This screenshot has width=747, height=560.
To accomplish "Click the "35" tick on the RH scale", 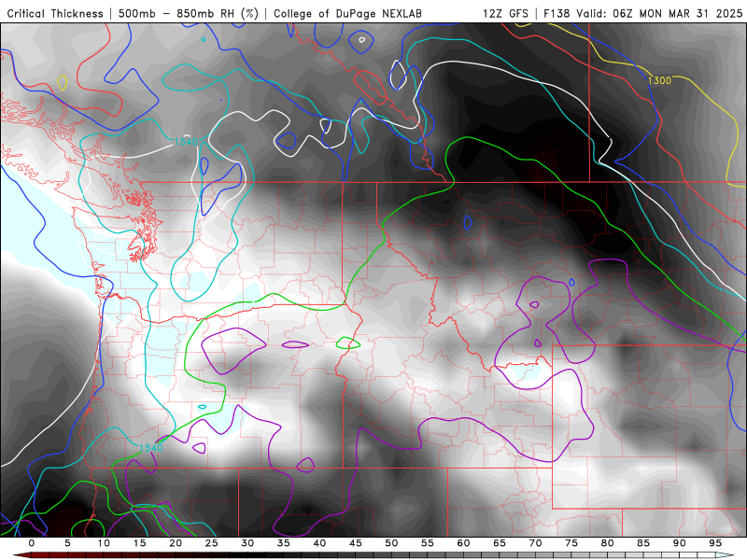I will coord(284,543).
